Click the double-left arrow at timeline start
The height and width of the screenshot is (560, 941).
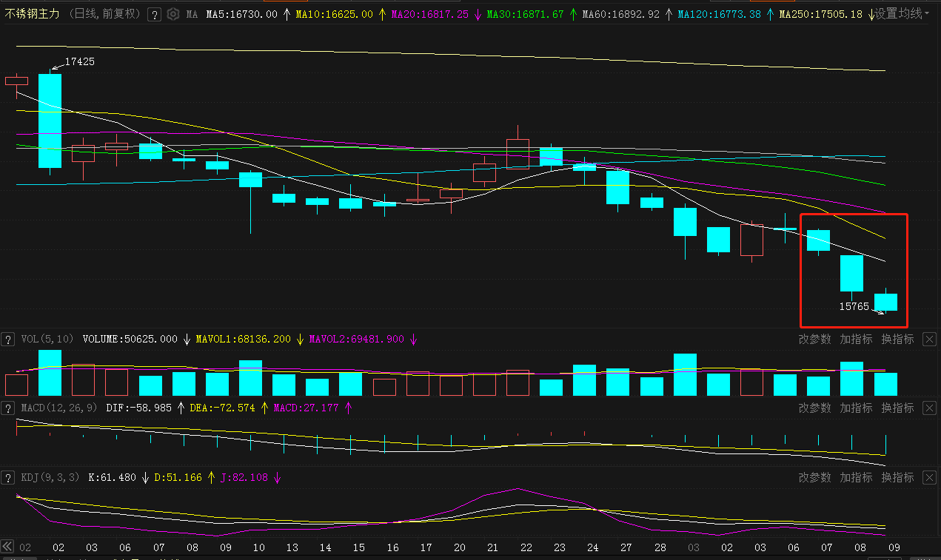[x=7, y=547]
